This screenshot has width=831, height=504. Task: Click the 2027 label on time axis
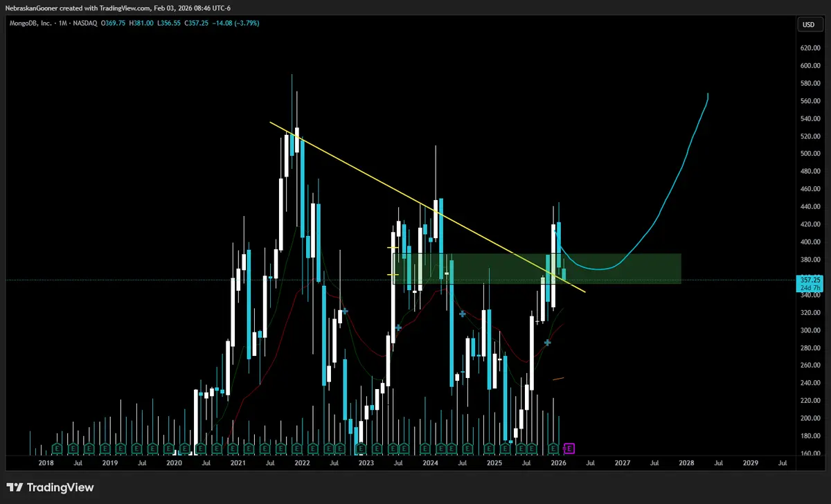click(622, 462)
